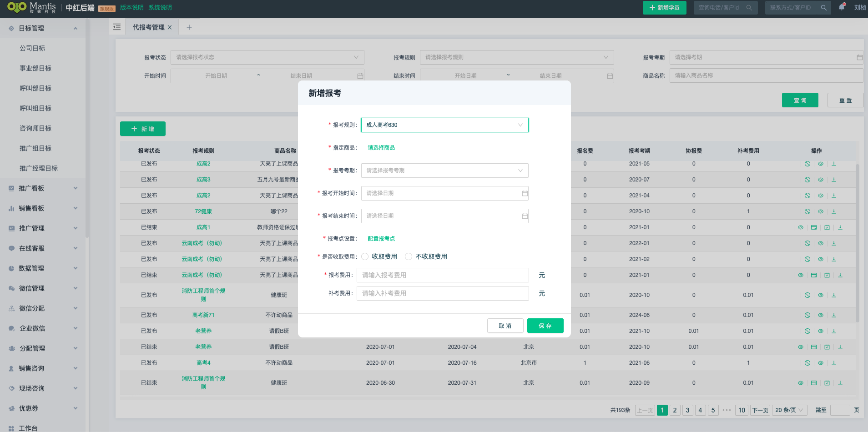Click 请选择商品 link
This screenshot has height=432, width=868.
click(x=381, y=148)
